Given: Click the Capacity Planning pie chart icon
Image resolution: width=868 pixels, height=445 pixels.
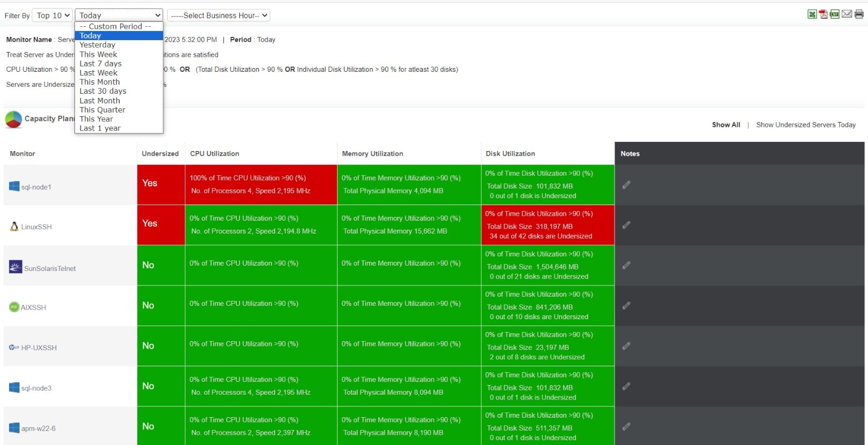Looking at the screenshot, I should coord(13,119).
